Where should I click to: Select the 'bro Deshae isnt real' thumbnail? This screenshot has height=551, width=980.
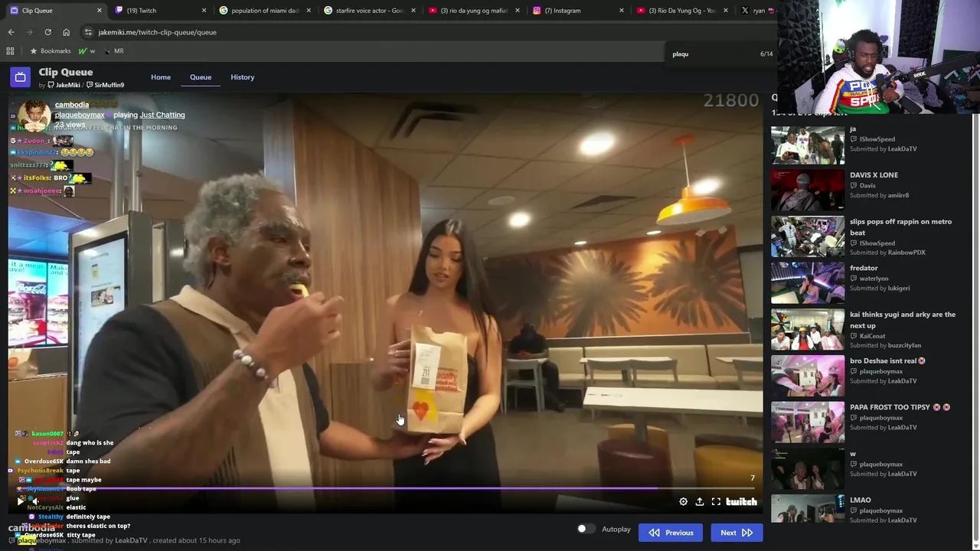[x=808, y=376]
